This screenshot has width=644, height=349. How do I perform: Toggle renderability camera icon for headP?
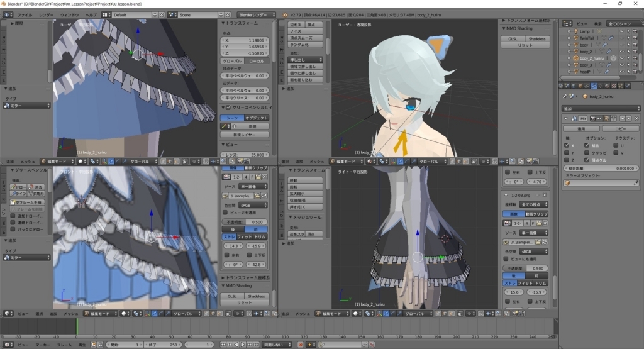[x=635, y=71]
